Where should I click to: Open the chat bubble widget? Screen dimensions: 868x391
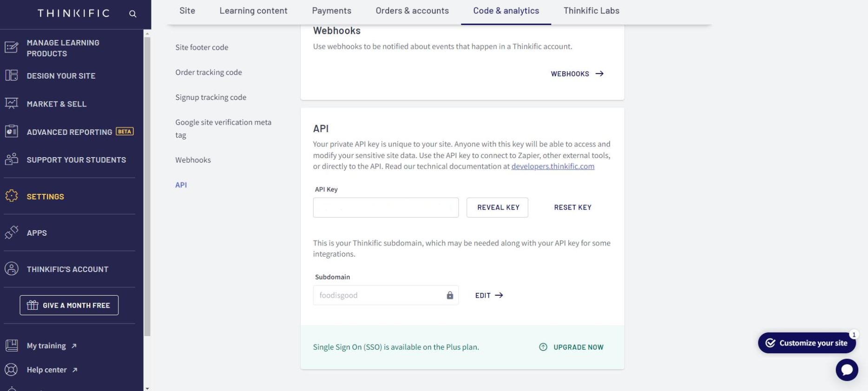click(847, 370)
